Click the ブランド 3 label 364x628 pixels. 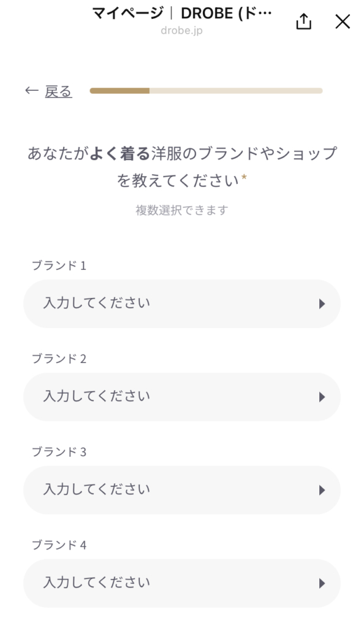click(x=59, y=452)
